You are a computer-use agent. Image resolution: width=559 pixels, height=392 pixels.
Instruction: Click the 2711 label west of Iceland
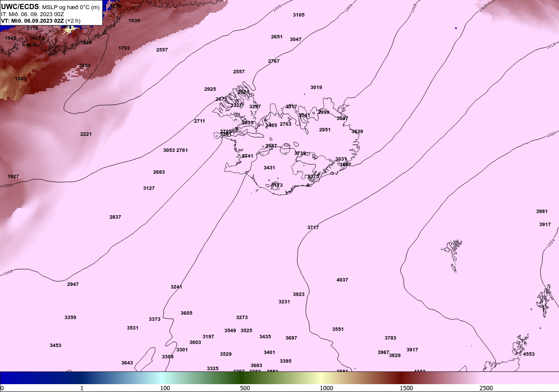[x=200, y=121]
